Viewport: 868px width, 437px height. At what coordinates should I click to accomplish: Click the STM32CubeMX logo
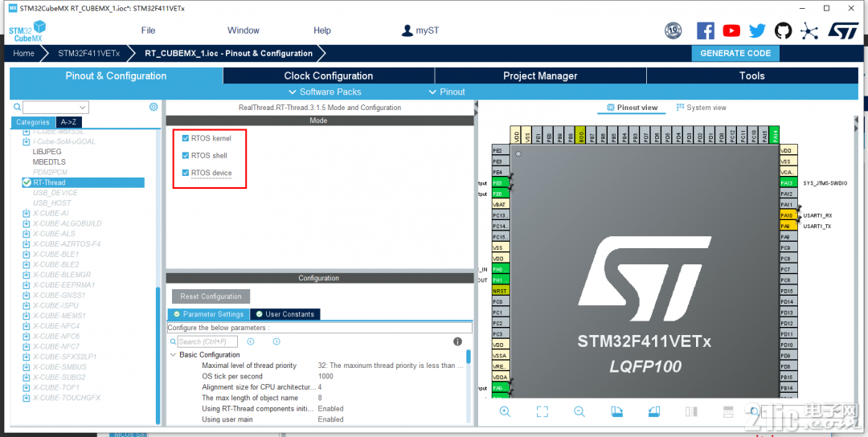(27, 31)
